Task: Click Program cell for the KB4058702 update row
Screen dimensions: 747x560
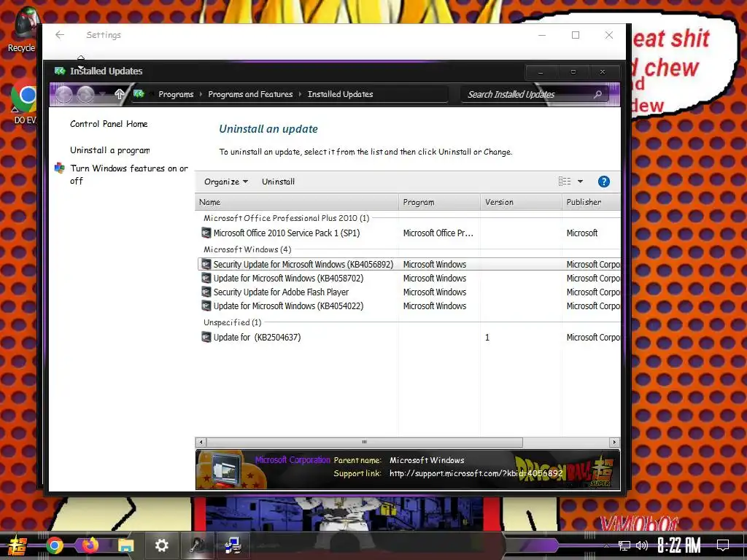Action: pyautogui.click(x=435, y=278)
